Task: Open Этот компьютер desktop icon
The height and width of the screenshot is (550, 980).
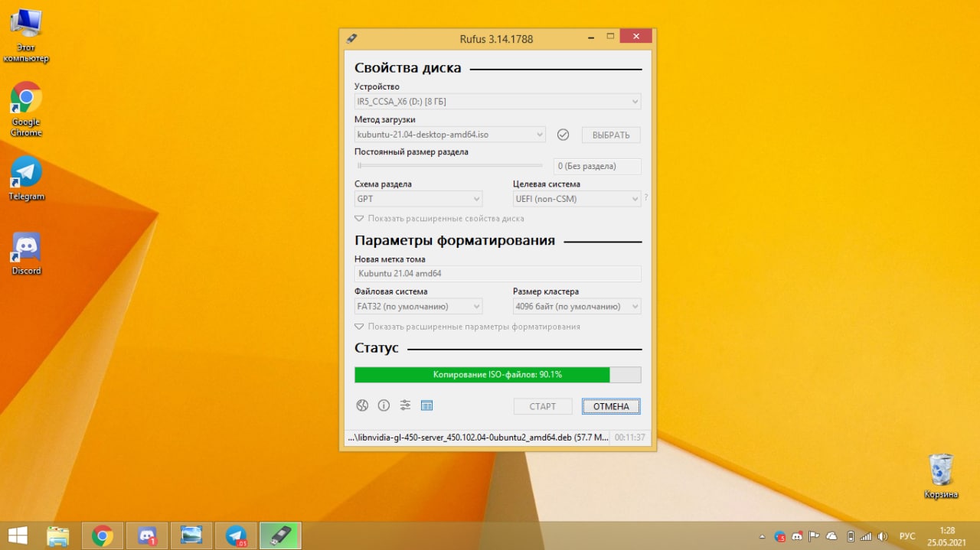Action: pos(26,35)
